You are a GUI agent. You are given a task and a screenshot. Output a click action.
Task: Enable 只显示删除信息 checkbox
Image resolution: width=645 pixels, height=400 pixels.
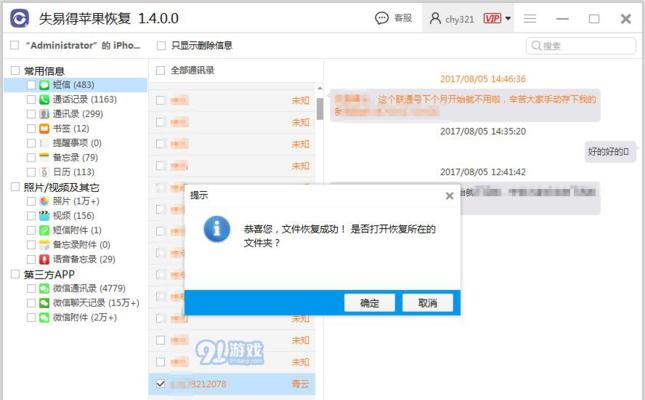tap(161, 45)
